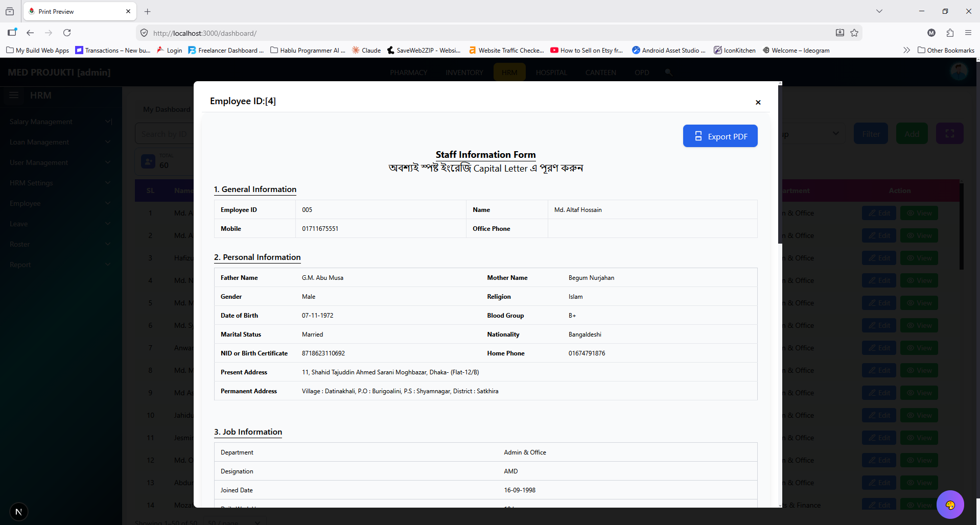Select NID value 8718623110692
980x525 pixels.
[323, 353]
